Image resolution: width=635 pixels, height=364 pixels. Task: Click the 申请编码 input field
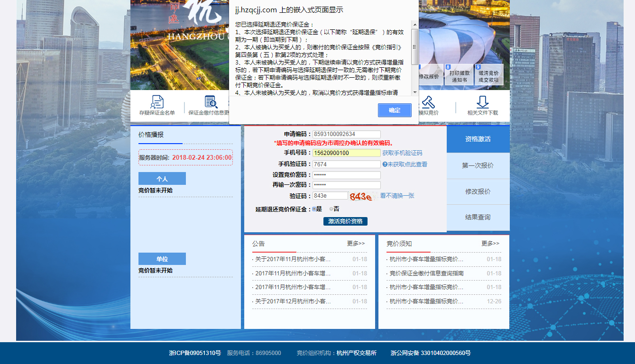click(346, 134)
